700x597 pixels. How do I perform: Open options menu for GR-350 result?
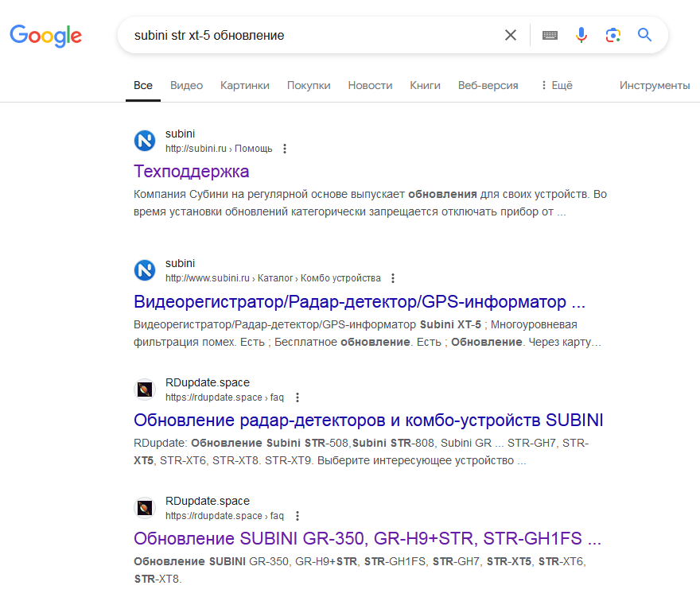point(297,516)
